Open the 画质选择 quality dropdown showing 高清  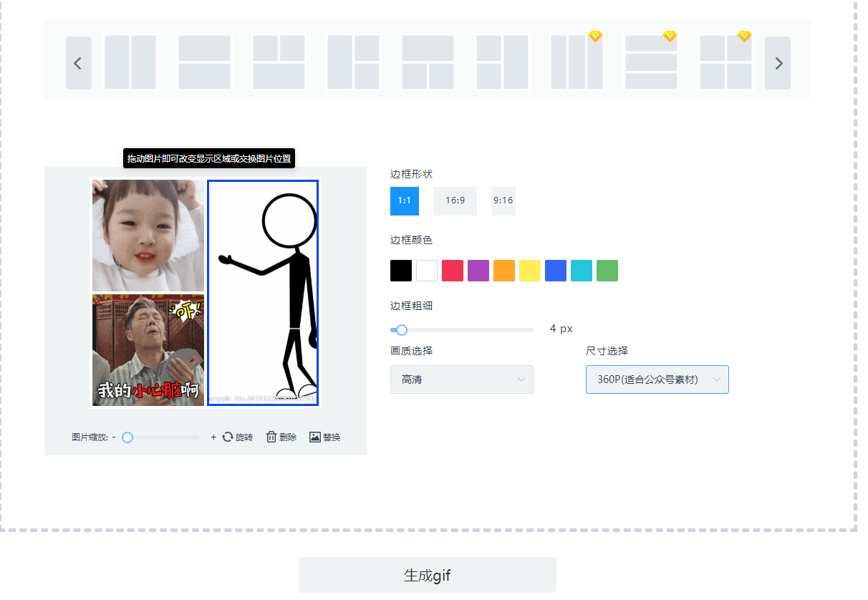coord(462,379)
